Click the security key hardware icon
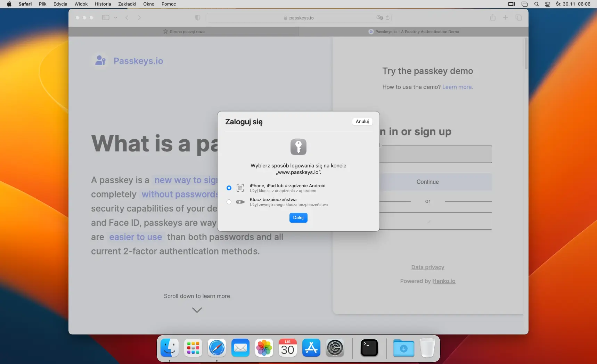Screen dimensions: 597x364 (240, 202)
